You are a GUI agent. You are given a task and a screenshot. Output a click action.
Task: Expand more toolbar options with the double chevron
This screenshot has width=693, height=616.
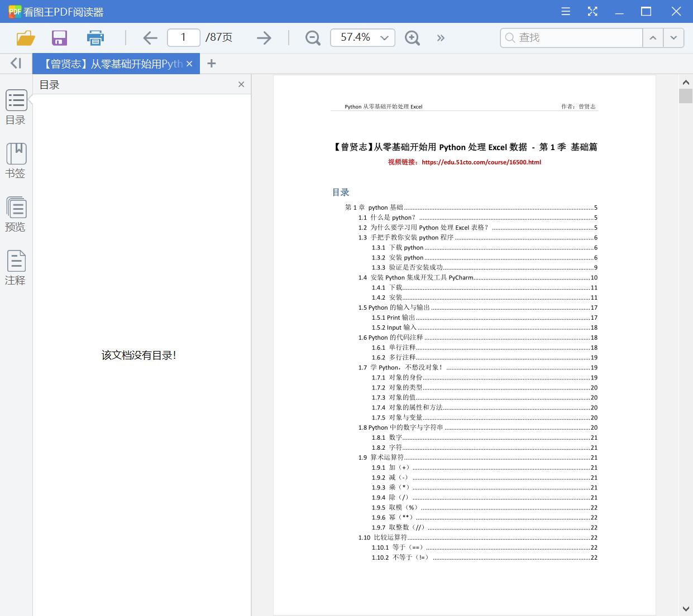tap(441, 37)
